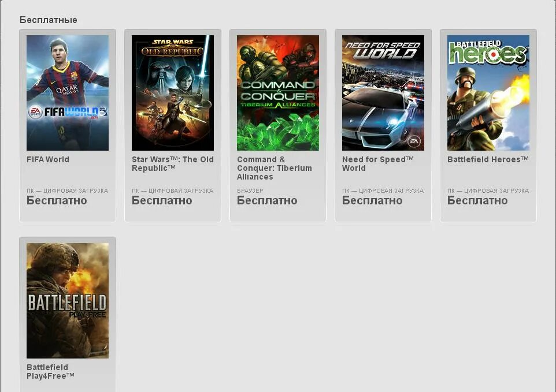Click the Battlefield Play4Free title
The image size is (556, 392).
[50, 371]
